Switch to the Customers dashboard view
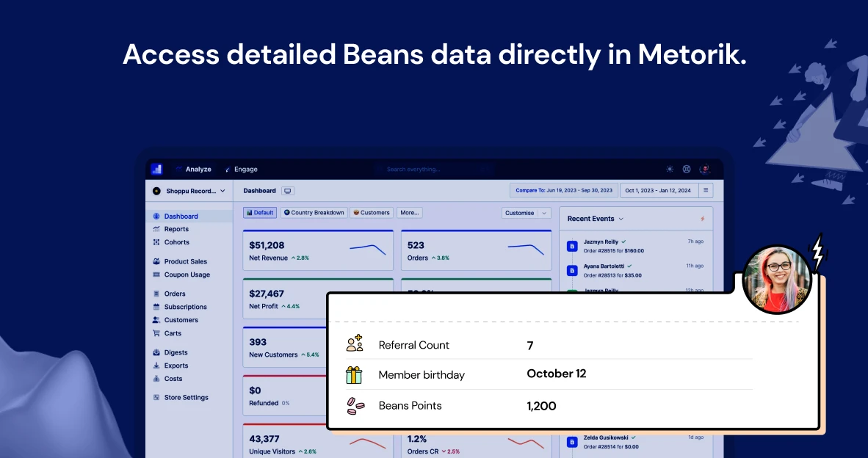This screenshot has height=458, width=868. pyautogui.click(x=371, y=213)
